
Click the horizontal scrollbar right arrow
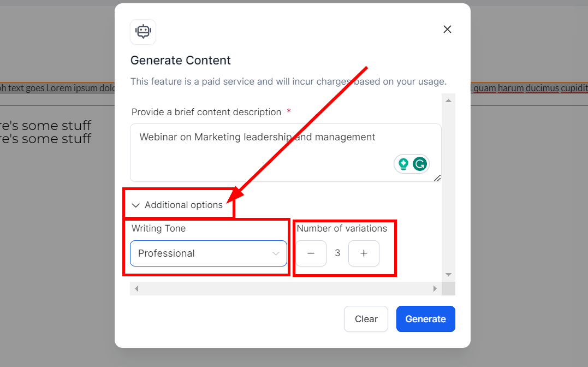click(435, 288)
